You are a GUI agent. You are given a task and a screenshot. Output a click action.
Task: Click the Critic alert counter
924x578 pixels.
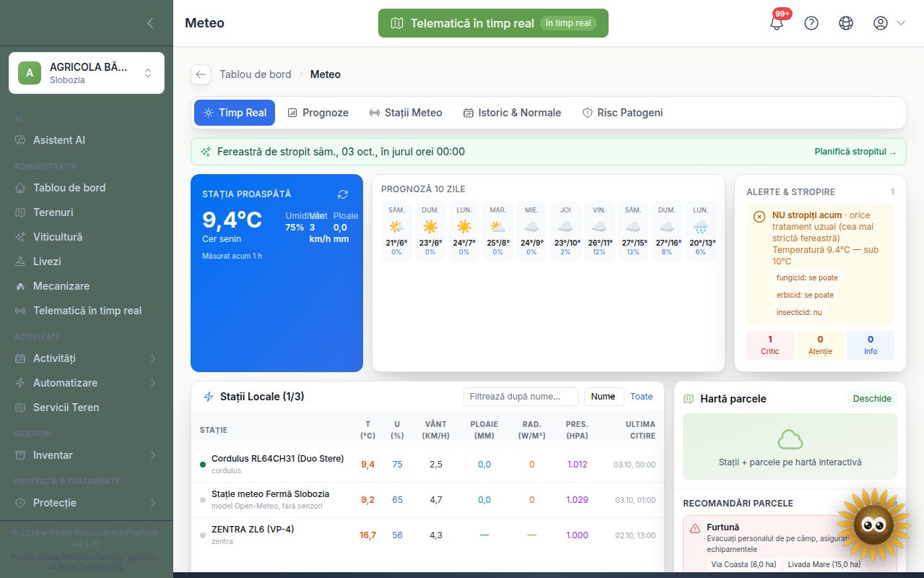(x=770, y=345)
